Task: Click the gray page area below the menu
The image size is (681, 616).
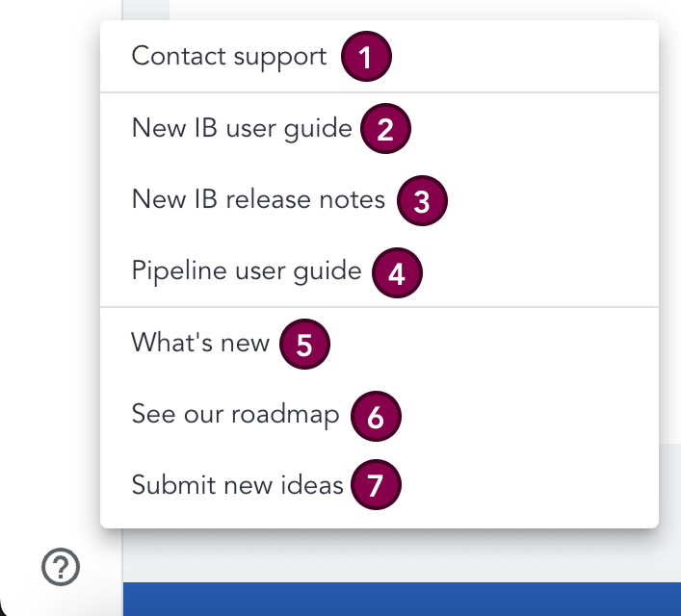Action: coord(402,555)
